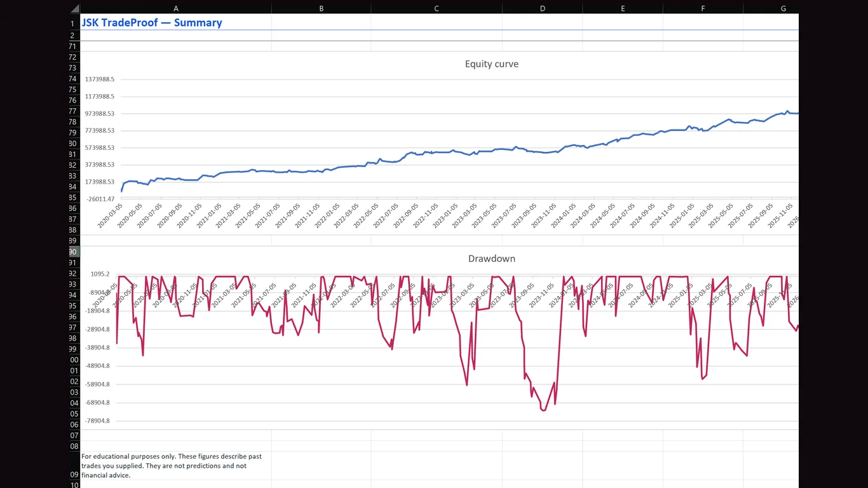Select column A header
The width and height of the screenshot is (868, 488).
click(x=176, y=8)
